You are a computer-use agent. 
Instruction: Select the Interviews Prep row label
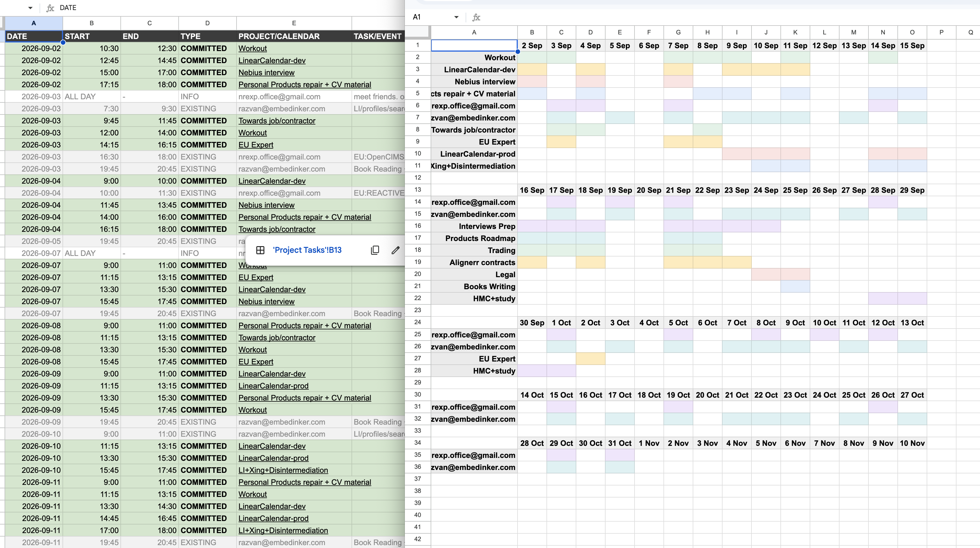coord(474,226)
